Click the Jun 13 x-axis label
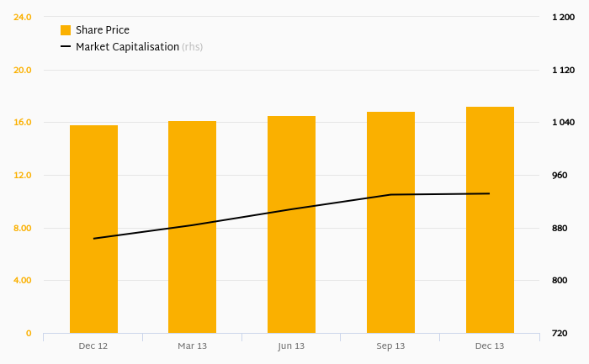This screenshot has width=589, height=364. pos(291,346)
